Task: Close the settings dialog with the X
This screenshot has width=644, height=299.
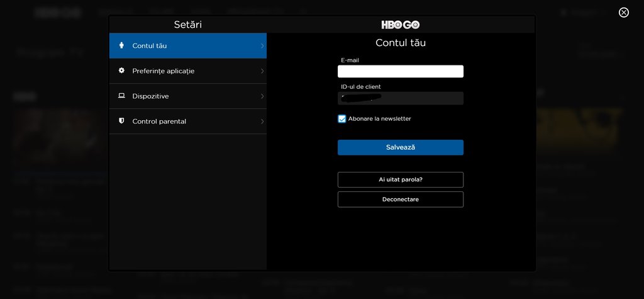Action: [x=623, y=13]
